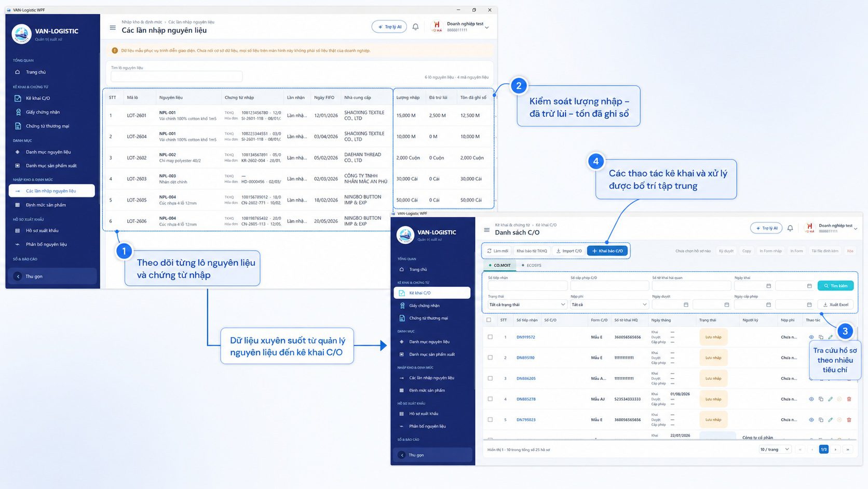This screenshot has height=489, width=868.
Task: Click the hamburger menu beside Các lần nhập nguyên liệu
Action: point(113,28)
